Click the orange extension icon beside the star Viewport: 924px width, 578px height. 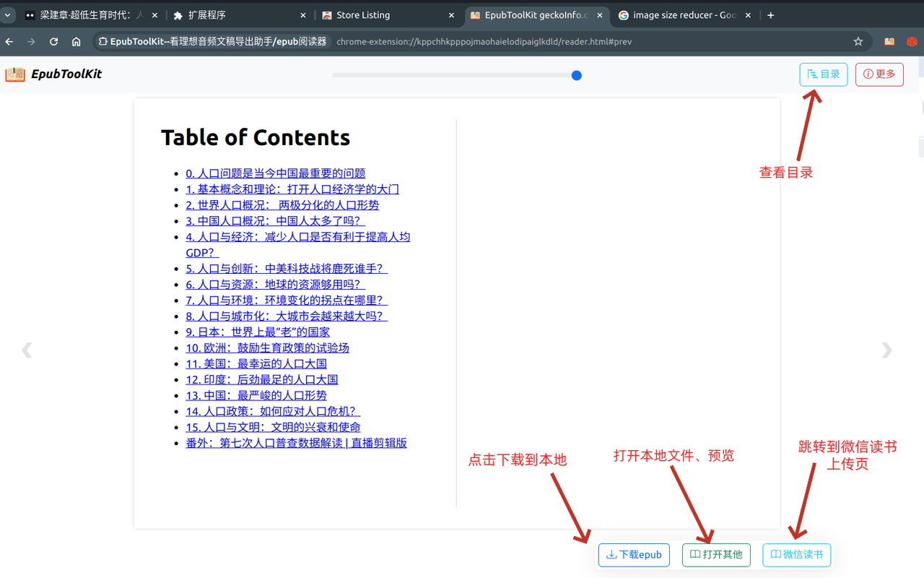pyautogui.click(x=889, y=42)
